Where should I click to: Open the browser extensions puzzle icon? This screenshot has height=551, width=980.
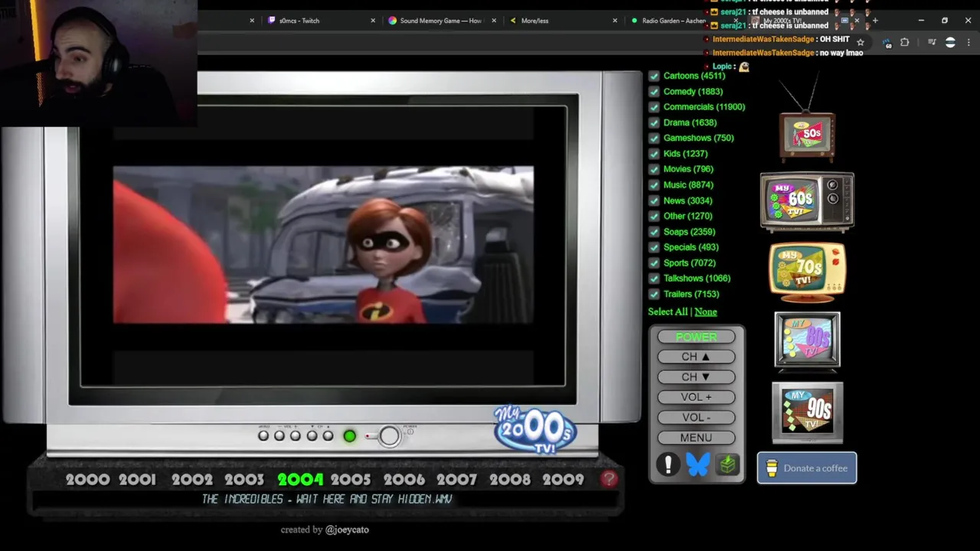tap(904, 42)
